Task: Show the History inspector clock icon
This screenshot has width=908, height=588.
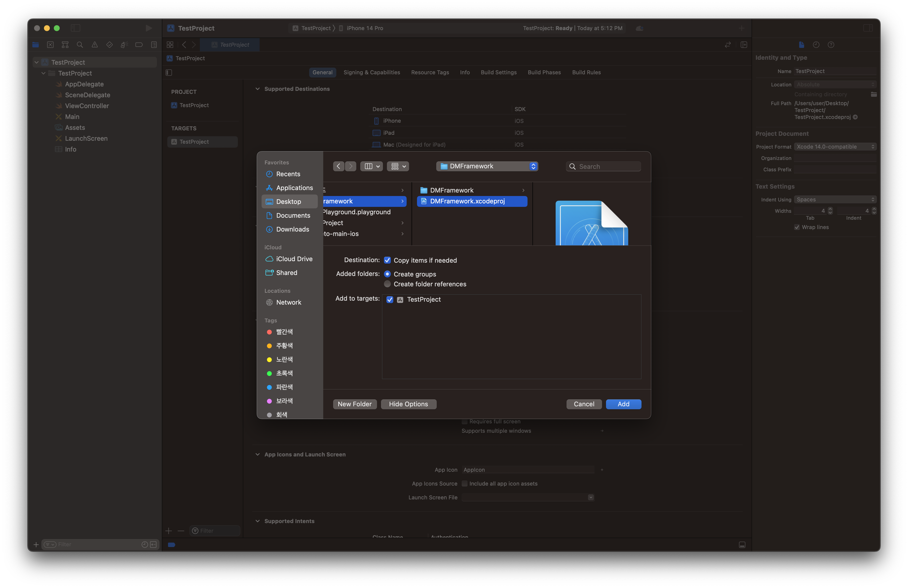Action: point(816,45)
